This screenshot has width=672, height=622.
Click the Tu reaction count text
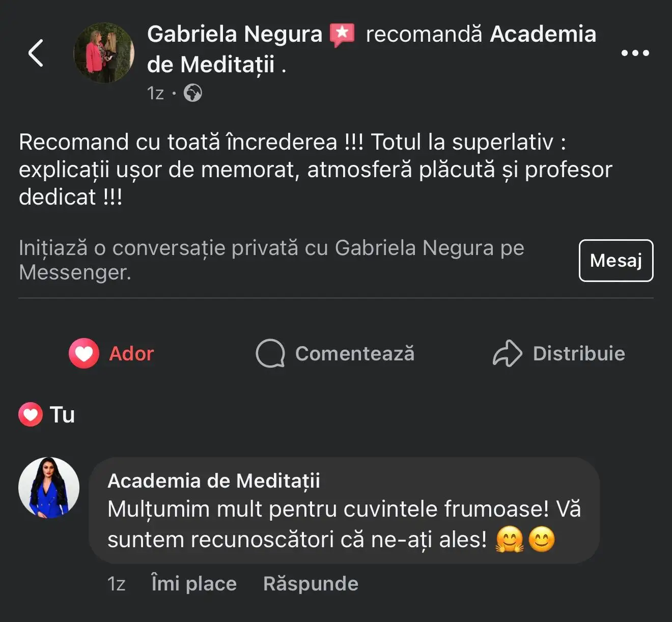coord(62,415)
